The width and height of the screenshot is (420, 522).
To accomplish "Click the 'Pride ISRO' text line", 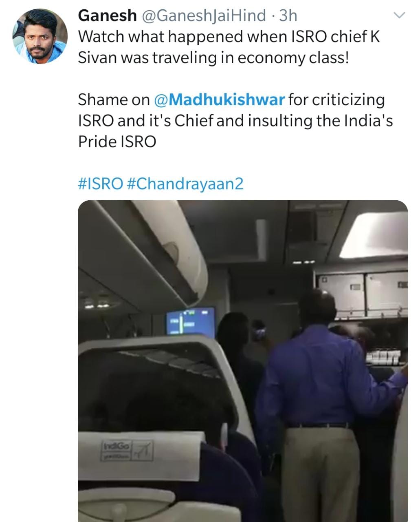I will coord(117,142).
